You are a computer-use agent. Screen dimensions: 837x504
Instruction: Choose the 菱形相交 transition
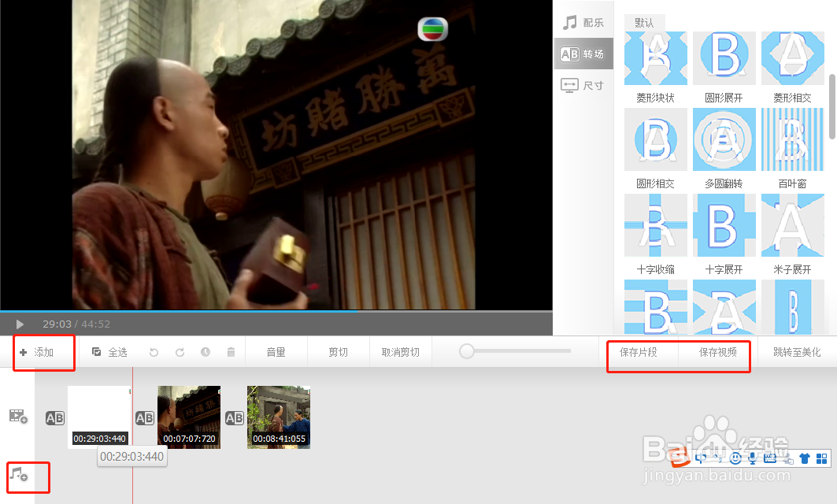[x=793, y=58]
